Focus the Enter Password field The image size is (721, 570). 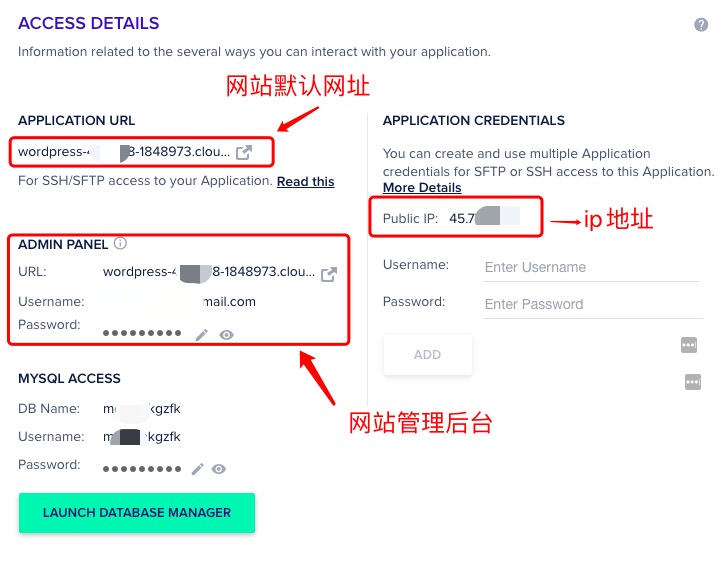point(593,304)
